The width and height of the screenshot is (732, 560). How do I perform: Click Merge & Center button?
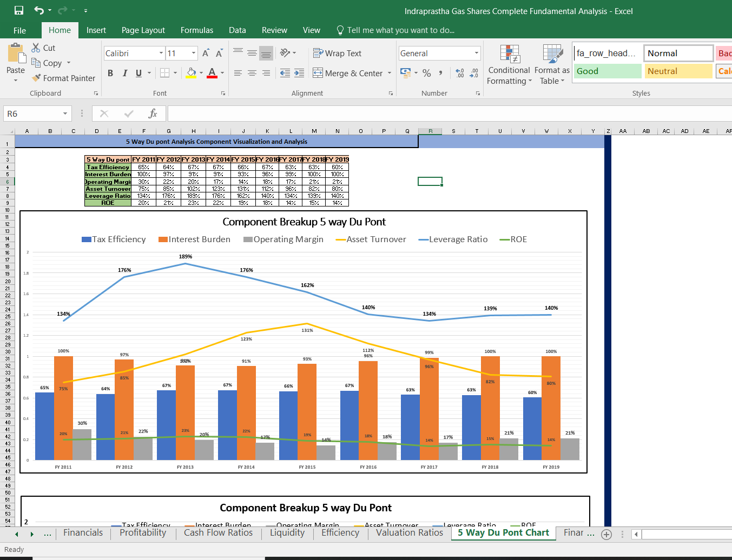point(348,73)
